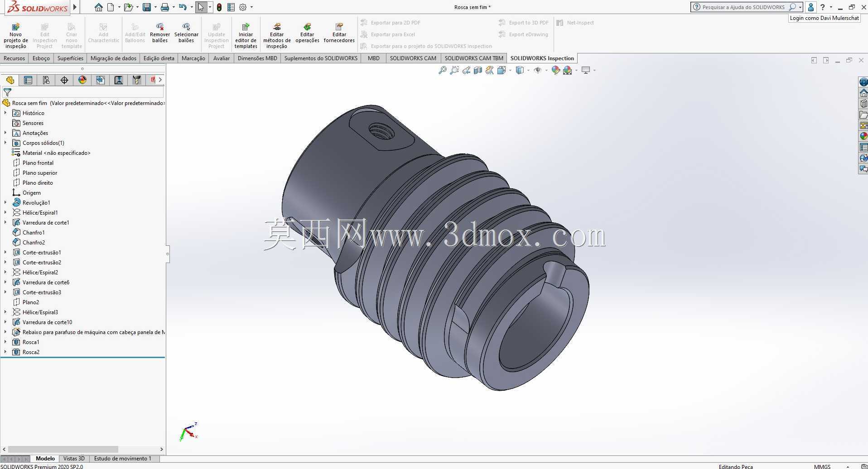The image size is (868, 469).
Task: Open DimXpertManager crosshair tab
Action: [64, 80]
